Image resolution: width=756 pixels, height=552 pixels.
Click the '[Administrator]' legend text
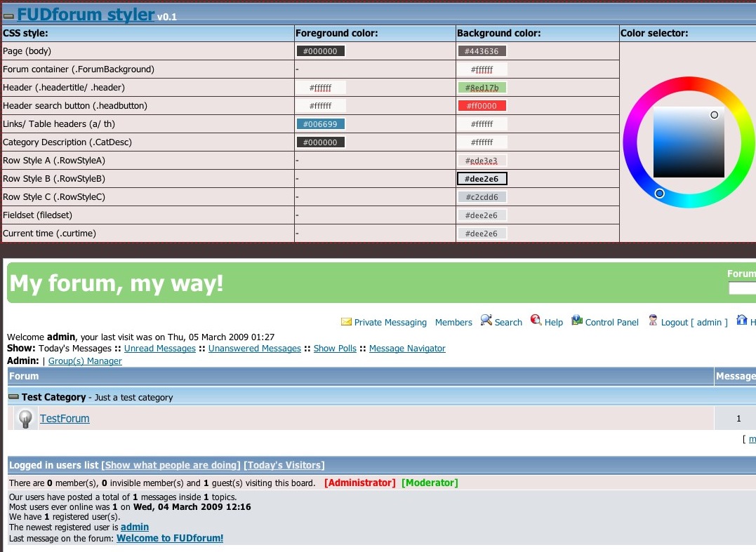[x=359, y=483]
